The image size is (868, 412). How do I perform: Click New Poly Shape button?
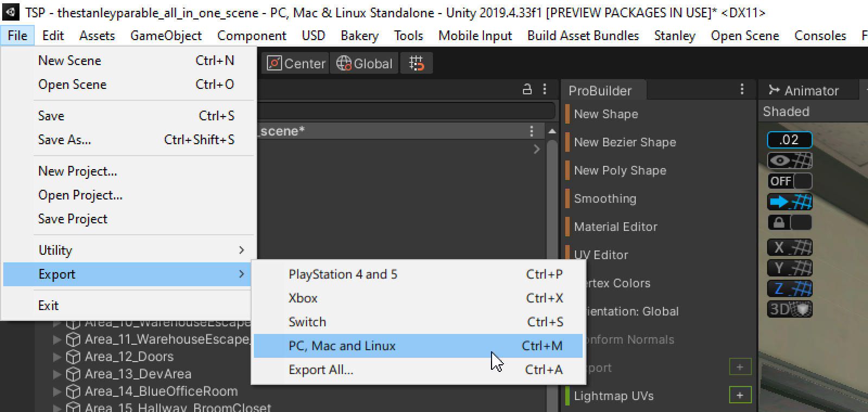click(x=620, y=170)
